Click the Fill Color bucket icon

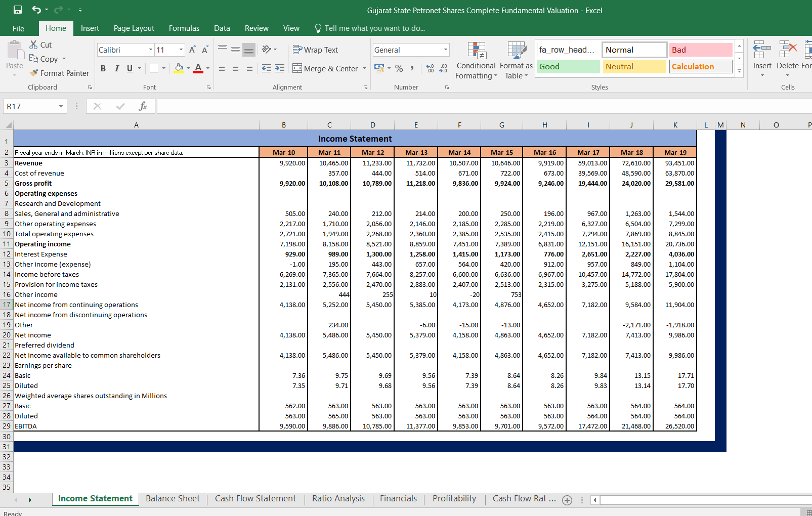[x=179, y=68]
